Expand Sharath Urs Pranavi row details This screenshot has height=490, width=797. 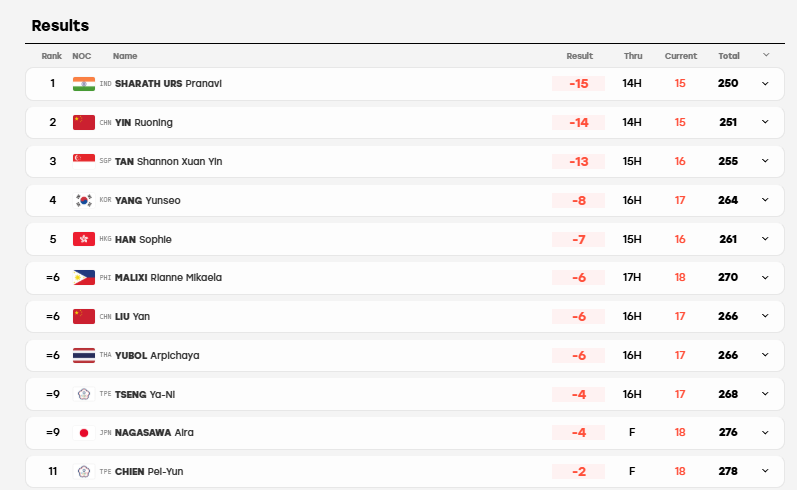pyautogui.click(x=765, y=83)
